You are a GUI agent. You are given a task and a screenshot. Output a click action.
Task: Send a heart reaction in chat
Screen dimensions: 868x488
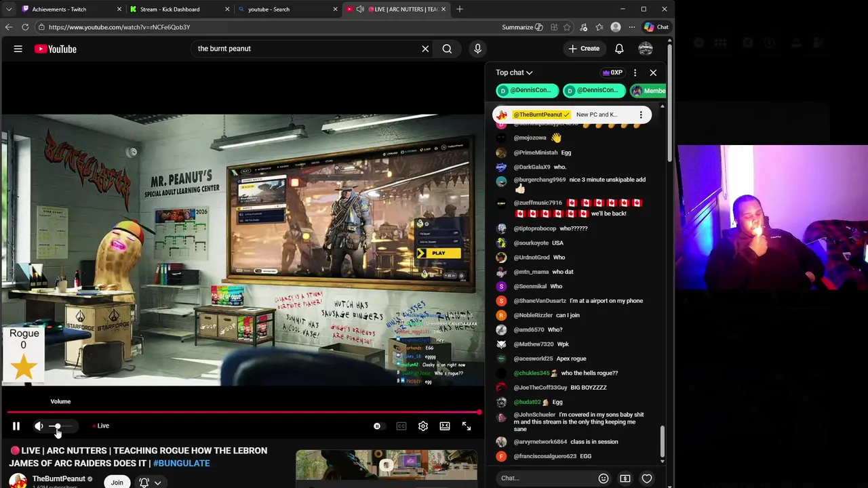click(647, 478)
